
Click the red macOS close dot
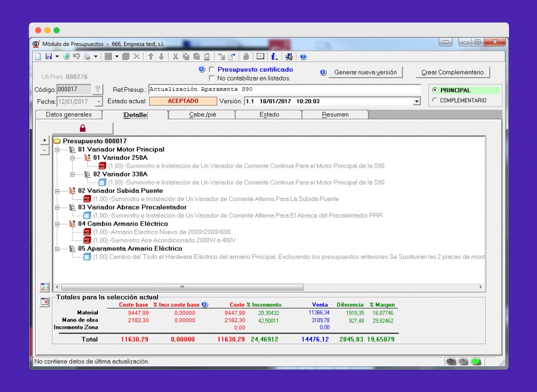point(38,30)
